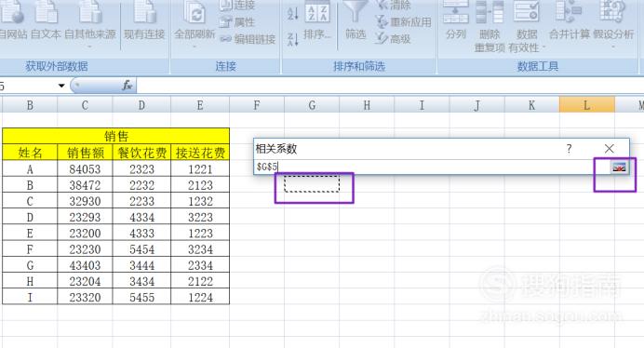Select column E header

tap(200, 105)
